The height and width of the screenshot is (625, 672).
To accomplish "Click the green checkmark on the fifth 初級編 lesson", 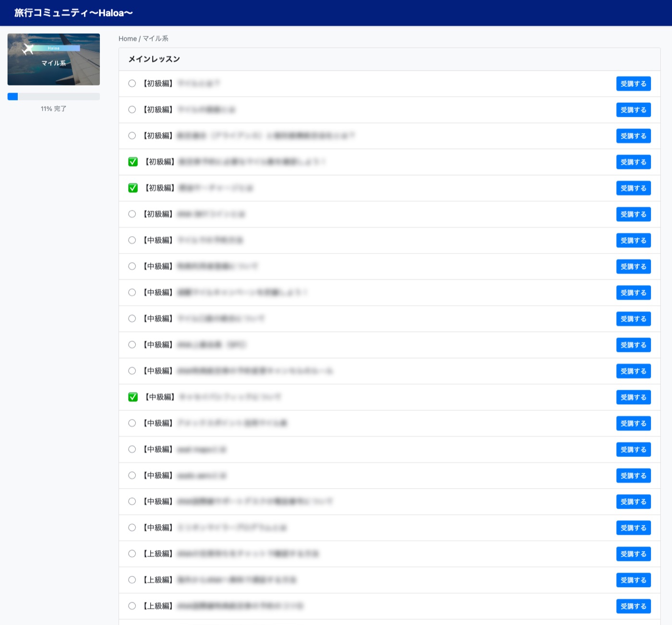I will coord(133,188).
